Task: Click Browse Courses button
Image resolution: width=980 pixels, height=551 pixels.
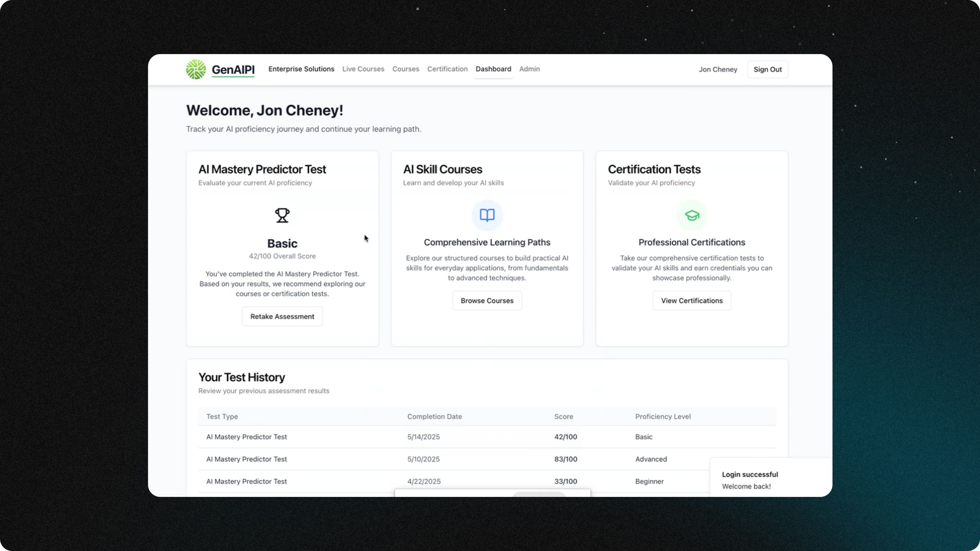Action: tap(487, 300)
